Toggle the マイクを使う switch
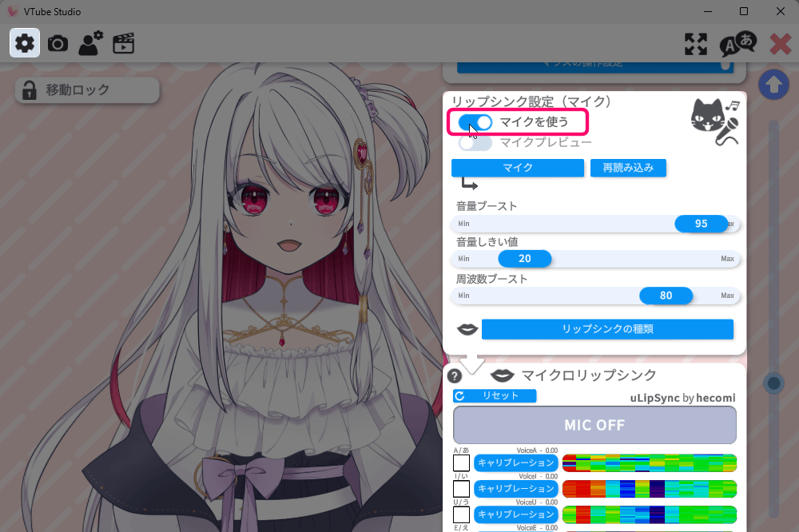 [x=475, y=122]
